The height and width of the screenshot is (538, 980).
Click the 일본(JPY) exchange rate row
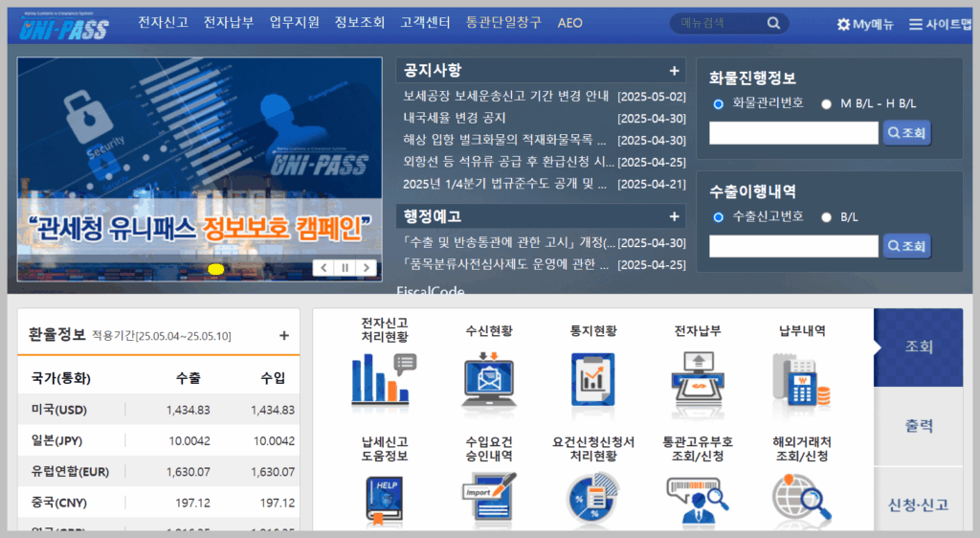tap(159, 440)
